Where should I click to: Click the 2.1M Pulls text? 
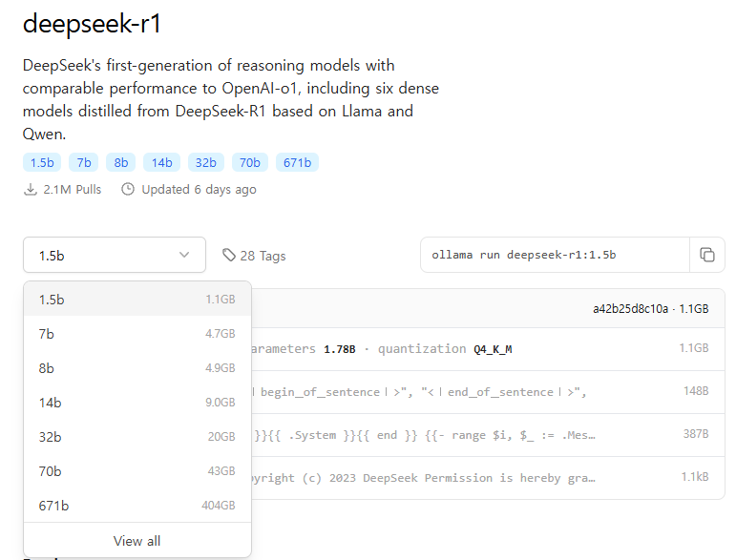point(73,190)
